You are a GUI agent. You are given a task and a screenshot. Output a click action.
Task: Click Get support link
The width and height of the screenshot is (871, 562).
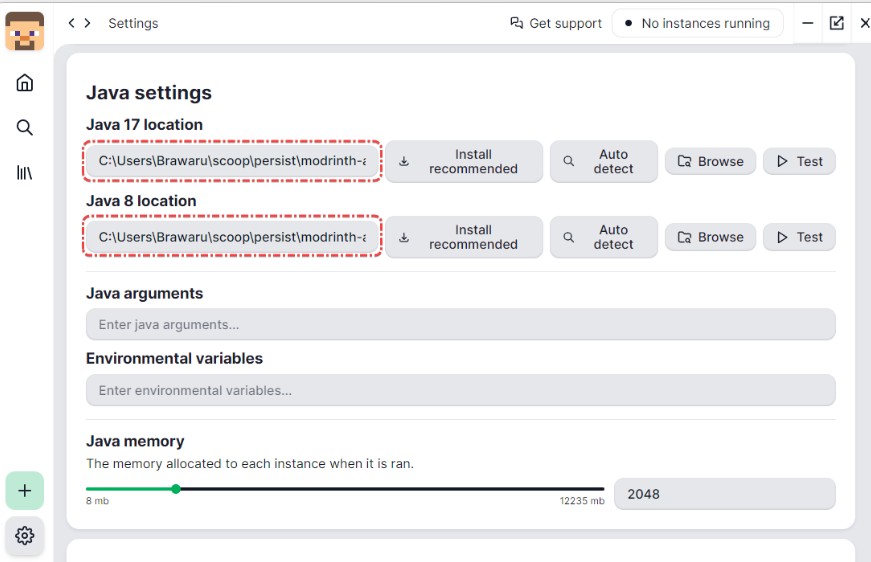click(555, 23)
